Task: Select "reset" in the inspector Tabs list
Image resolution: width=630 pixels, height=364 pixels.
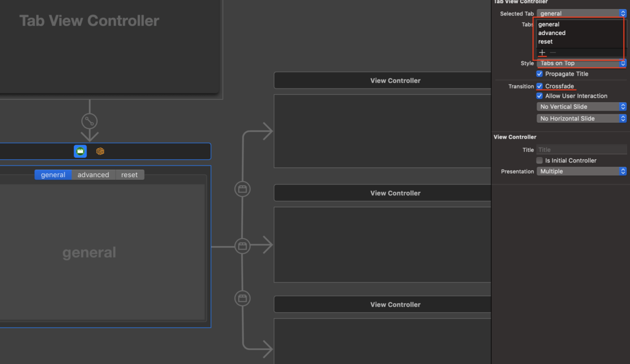Action: 545,42
